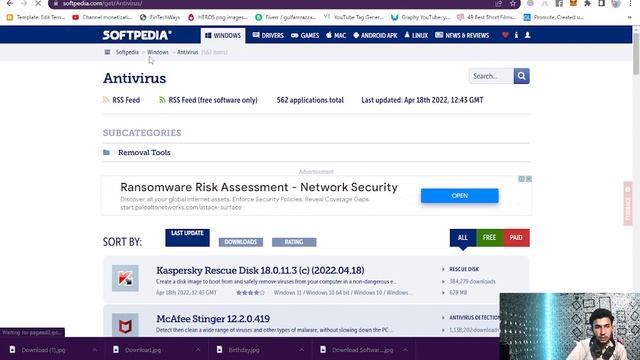640x360 pixels.
Task: Expand options for Download Softwar...jpg
Action: 405,350
